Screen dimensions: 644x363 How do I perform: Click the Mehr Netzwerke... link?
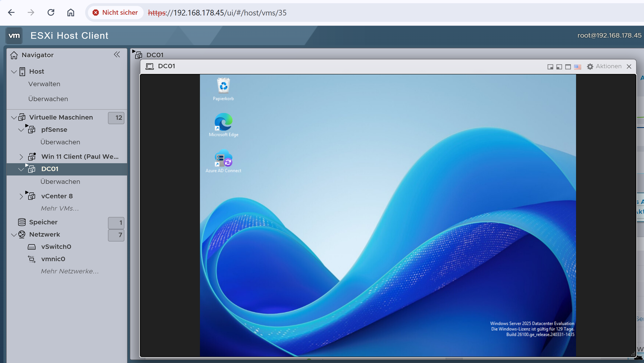tap(70, 271)
